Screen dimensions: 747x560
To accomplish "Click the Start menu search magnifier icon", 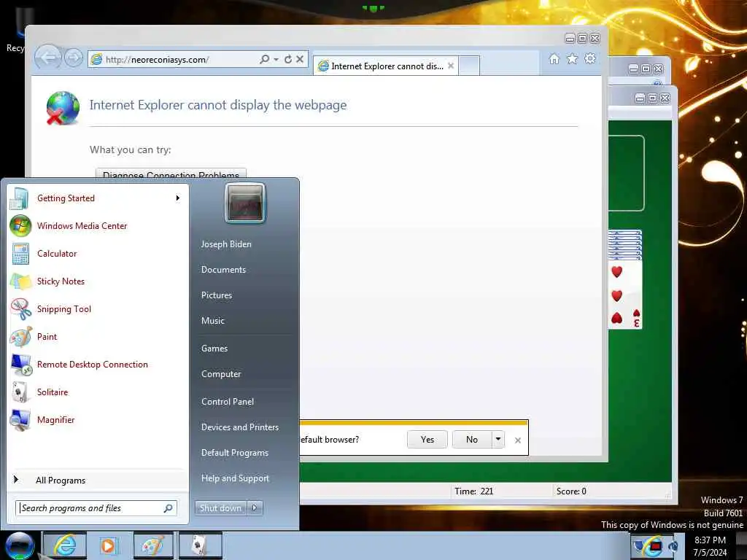I will [169, 508].
